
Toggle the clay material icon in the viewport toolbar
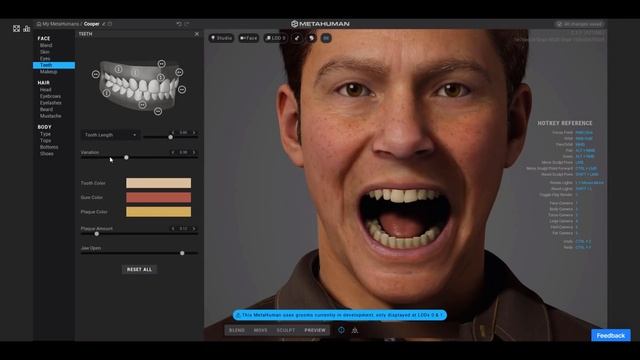(311, 38)
